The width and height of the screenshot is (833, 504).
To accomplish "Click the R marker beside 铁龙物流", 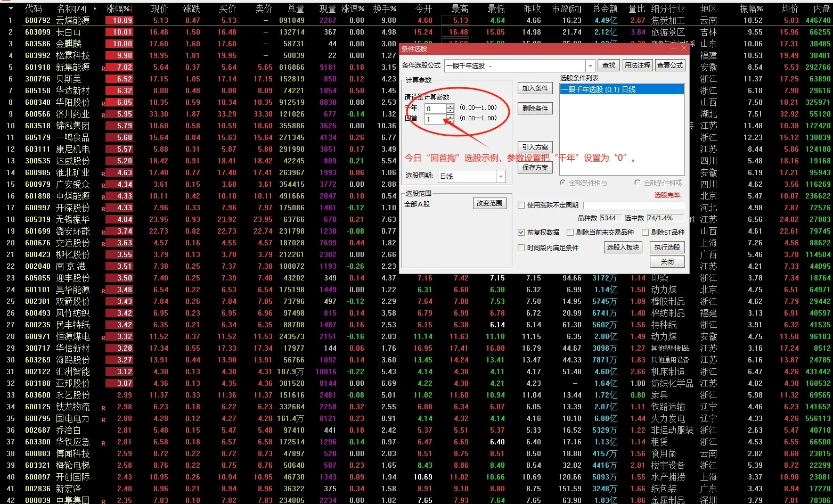I will coord(103,408).
